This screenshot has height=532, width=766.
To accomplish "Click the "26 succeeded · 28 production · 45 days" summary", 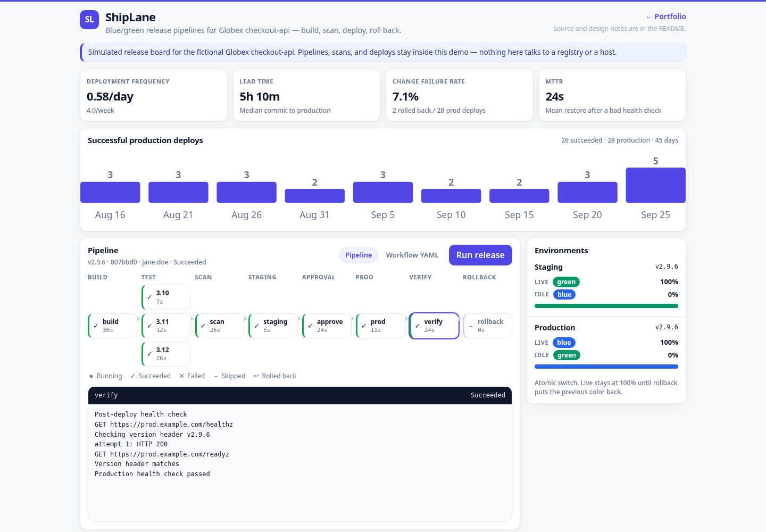I will tap(620, 140).
